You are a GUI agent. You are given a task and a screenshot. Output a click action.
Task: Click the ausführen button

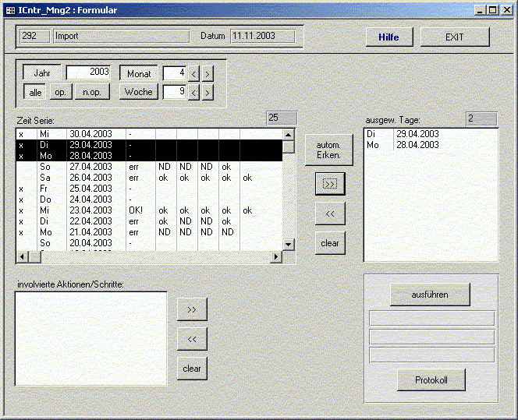click(430, 295)
